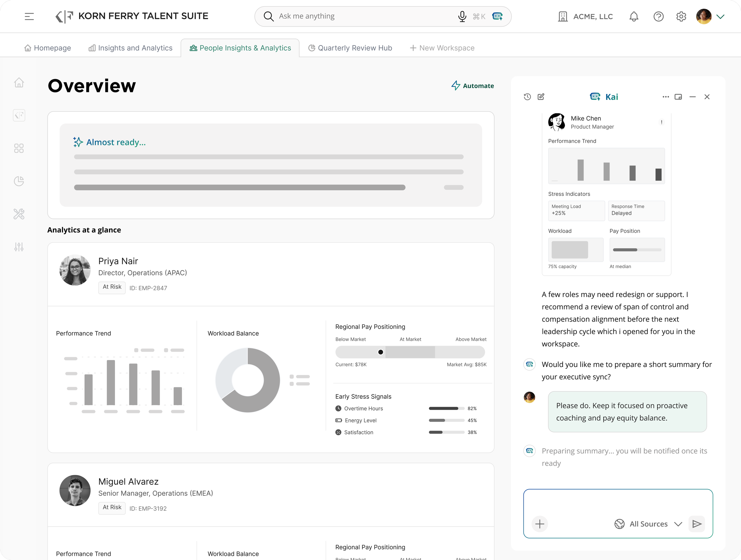Open Kai more options ellipsis
The height and width of the screenshot is (560, 741).
point(665,97)
